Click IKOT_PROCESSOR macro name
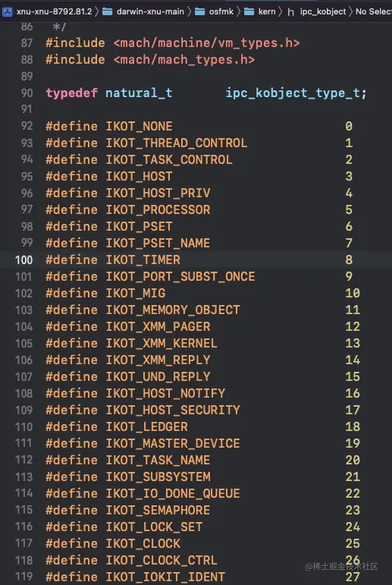Viewport: 392px width, 585px height. tap(158, 209)
